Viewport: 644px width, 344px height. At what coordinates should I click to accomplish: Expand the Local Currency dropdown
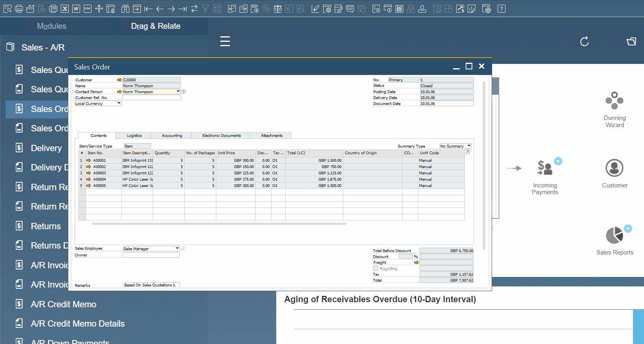[x=119, y=103]
